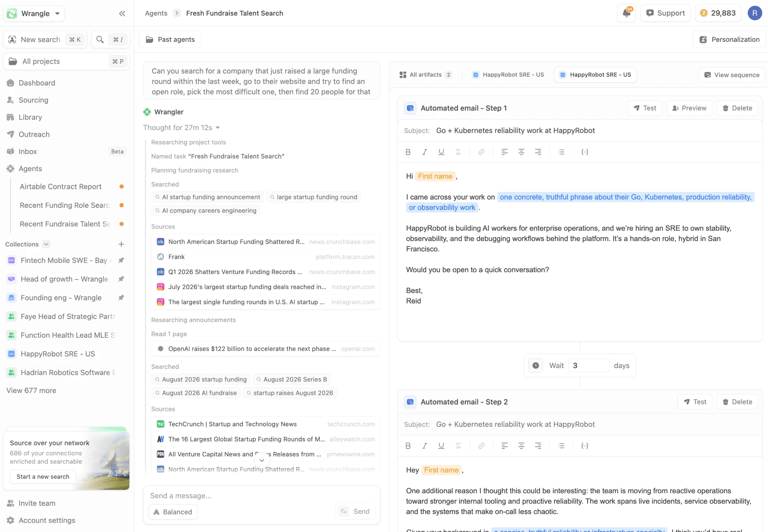This screenshot has height=532, width=768.
Task: Unpin Head of growth – Wrangle collection
Action: coord(121,279)
